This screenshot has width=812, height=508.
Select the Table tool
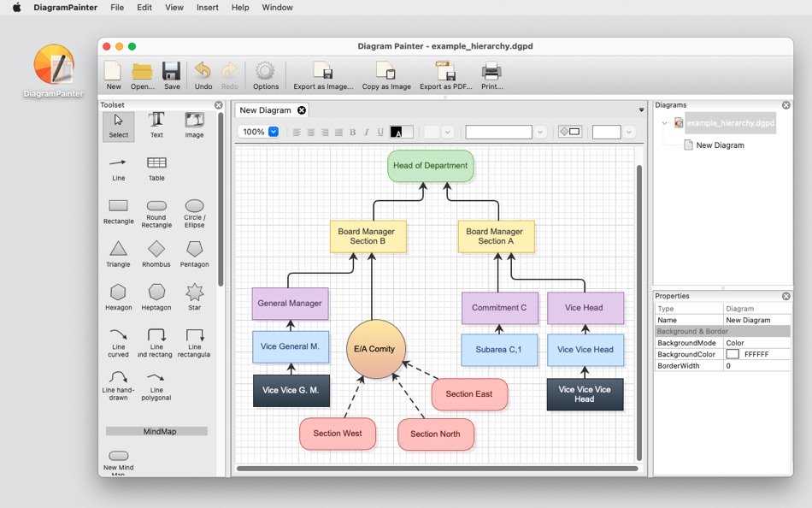point(156,169)
